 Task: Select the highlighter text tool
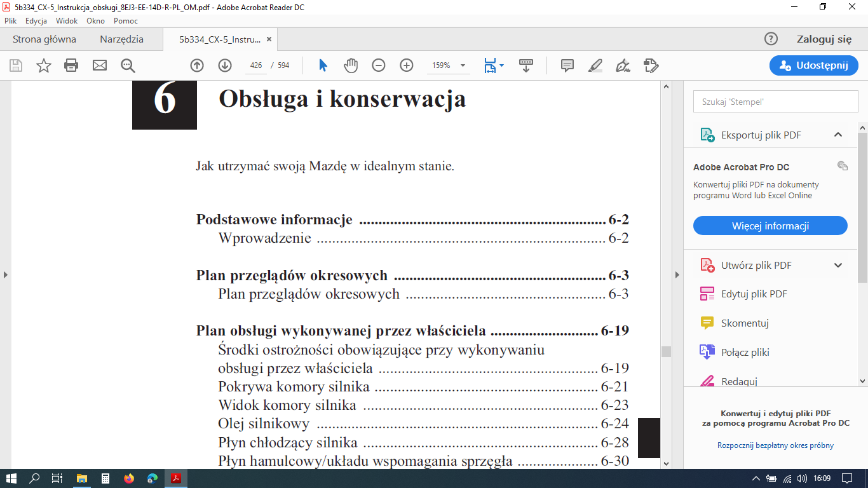click(595, 65)
